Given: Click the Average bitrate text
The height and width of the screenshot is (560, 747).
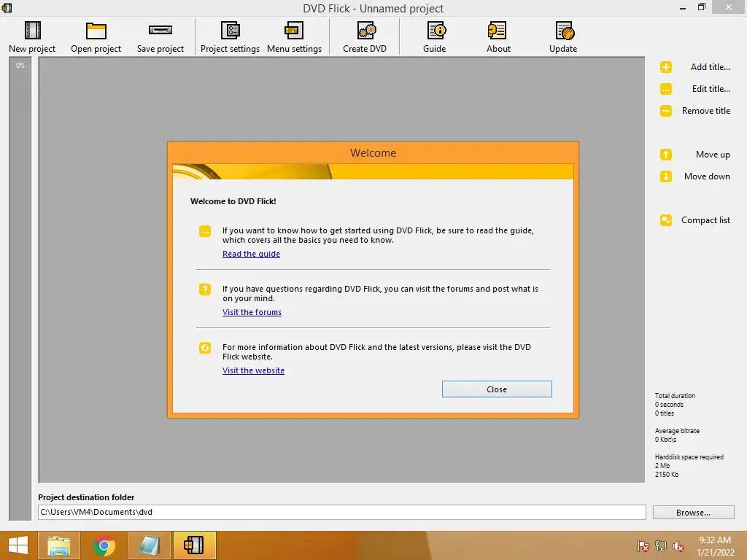Looking at the screenshot, I should 677,431.
